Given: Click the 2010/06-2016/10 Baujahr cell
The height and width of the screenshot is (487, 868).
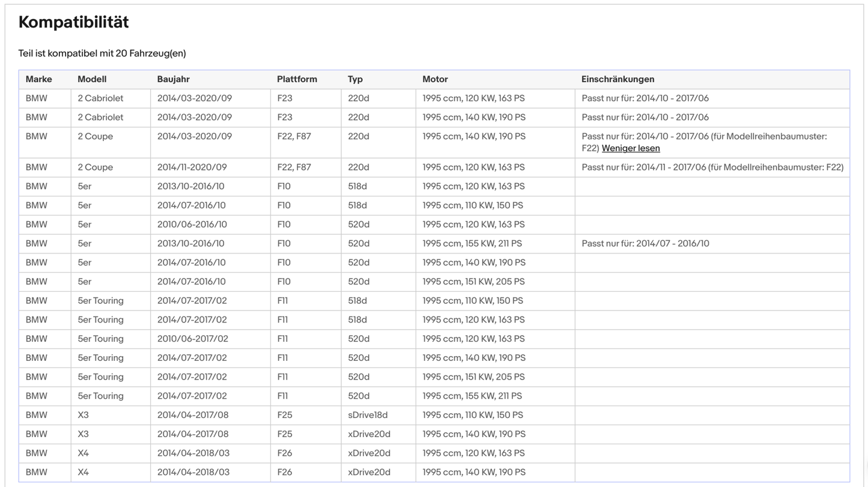Looking at the screenshot, I should [192, 225].
